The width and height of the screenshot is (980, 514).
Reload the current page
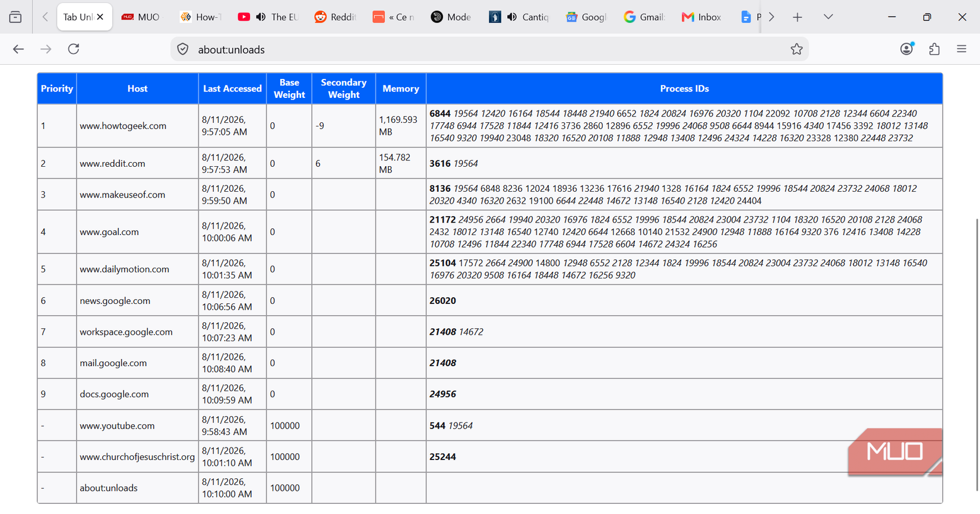point(74,49)
